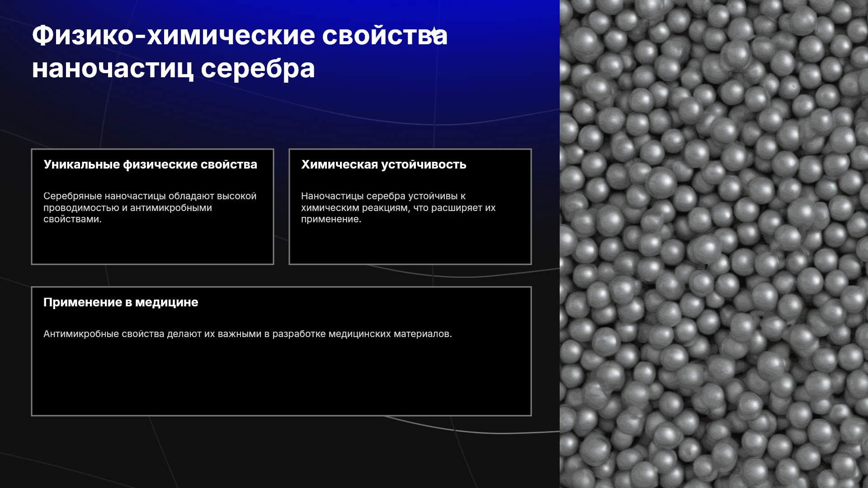Click the heading 'Уникальные физические свойства'
Screen dimensions: 868x488
[x=150, y=164]
